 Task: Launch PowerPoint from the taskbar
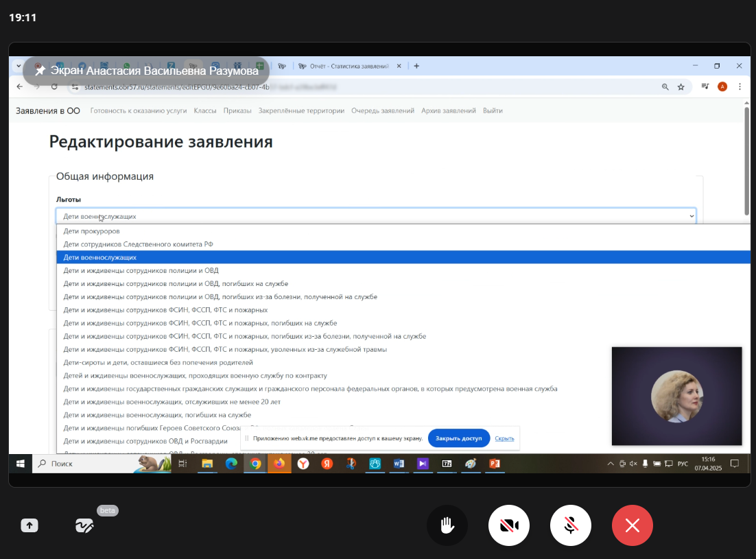(x=494, y=464)
